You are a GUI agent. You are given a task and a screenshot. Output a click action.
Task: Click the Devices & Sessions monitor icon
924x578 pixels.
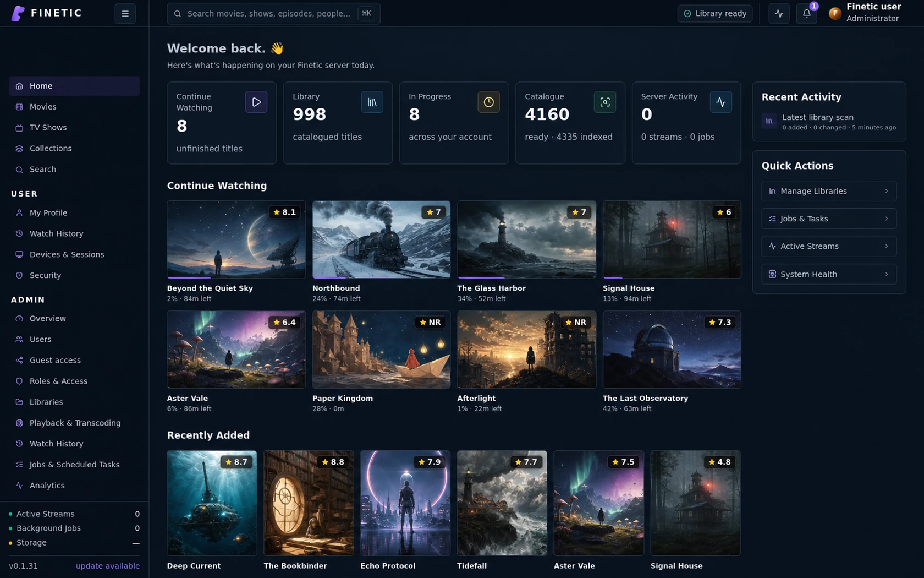point(19,254)
